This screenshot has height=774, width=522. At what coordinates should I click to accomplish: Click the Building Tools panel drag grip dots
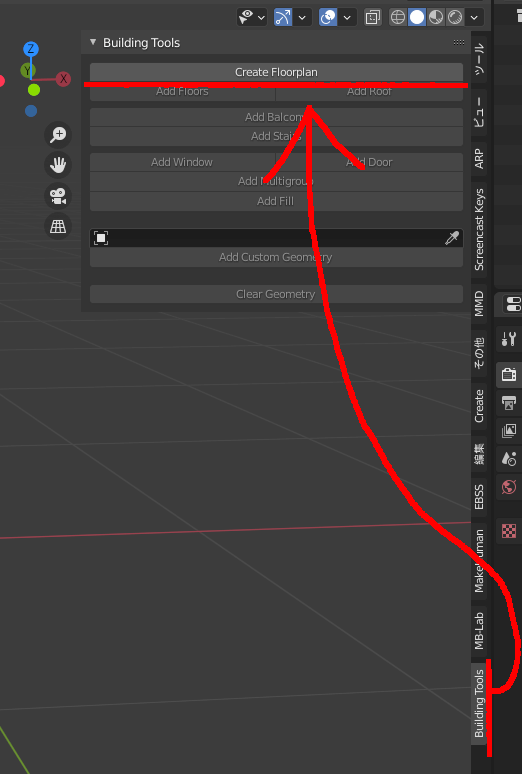(459, 42)
